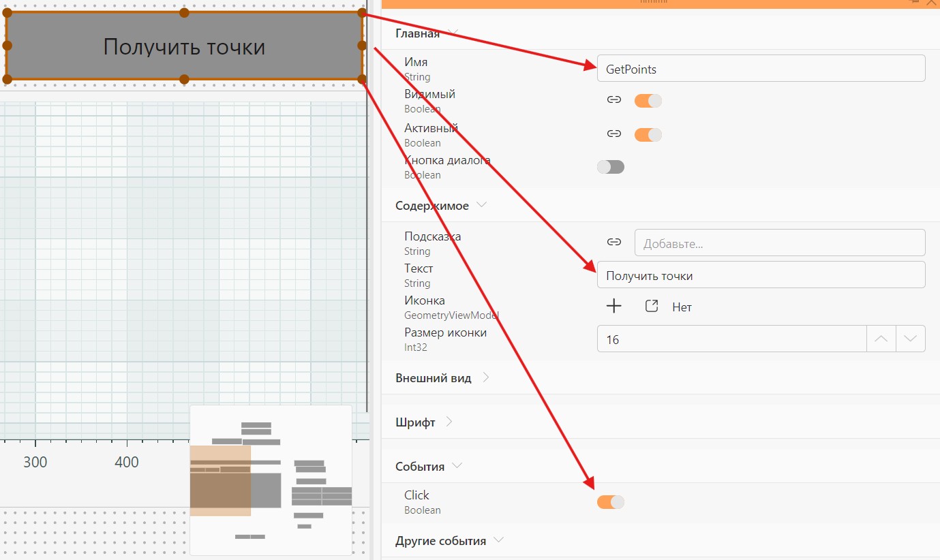
Task: Click the open-external icon next to Нет
Action: pos(652,307)
